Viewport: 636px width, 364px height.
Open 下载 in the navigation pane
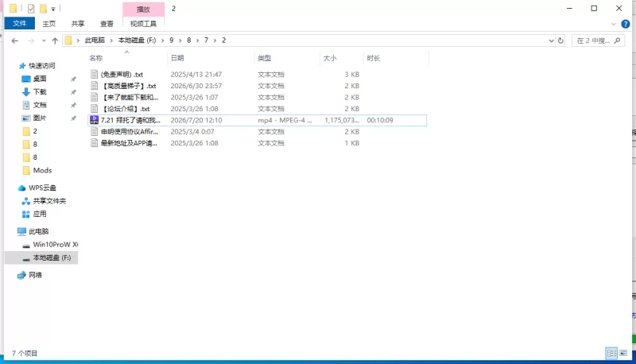tap(40, 91)
